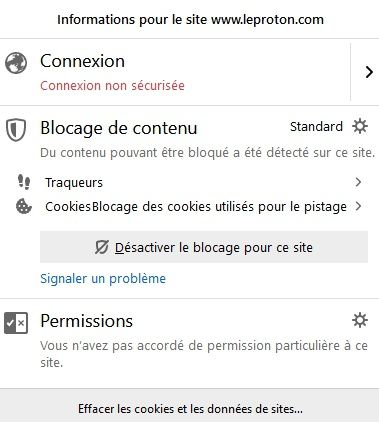Expand Connexion details with right arrow
This screenshot has width=379, height=422.
369,72
